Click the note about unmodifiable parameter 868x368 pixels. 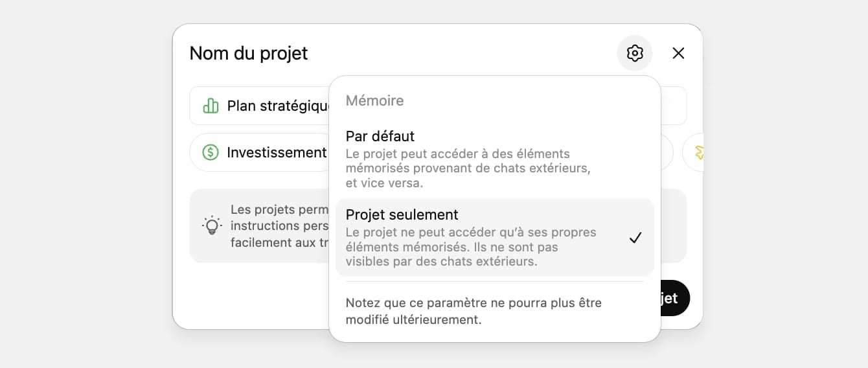(x=474, y=311)
